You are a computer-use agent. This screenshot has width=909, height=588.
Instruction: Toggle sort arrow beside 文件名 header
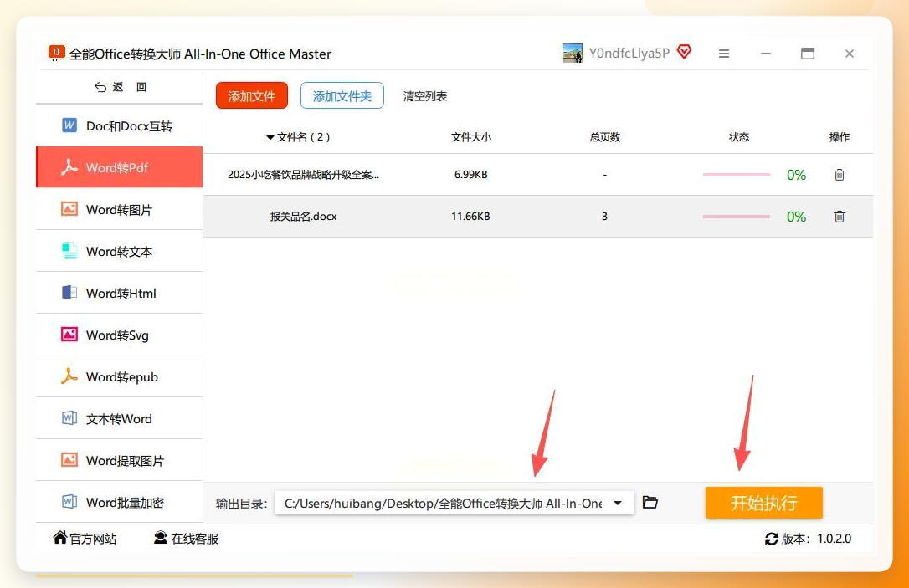[270, 137]
